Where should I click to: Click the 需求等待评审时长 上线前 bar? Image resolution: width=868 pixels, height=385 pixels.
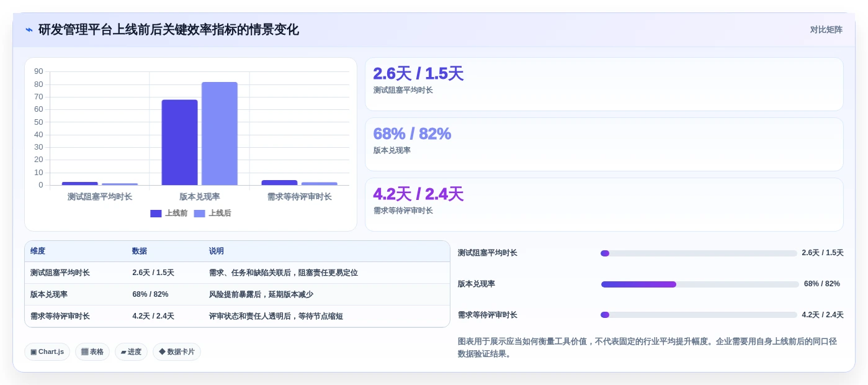tap(279, 183)
